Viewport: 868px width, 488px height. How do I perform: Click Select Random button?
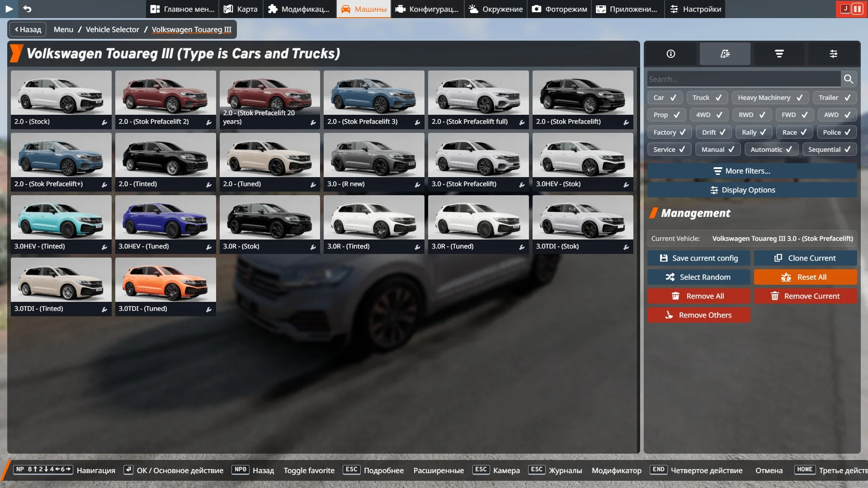[698, 277]
